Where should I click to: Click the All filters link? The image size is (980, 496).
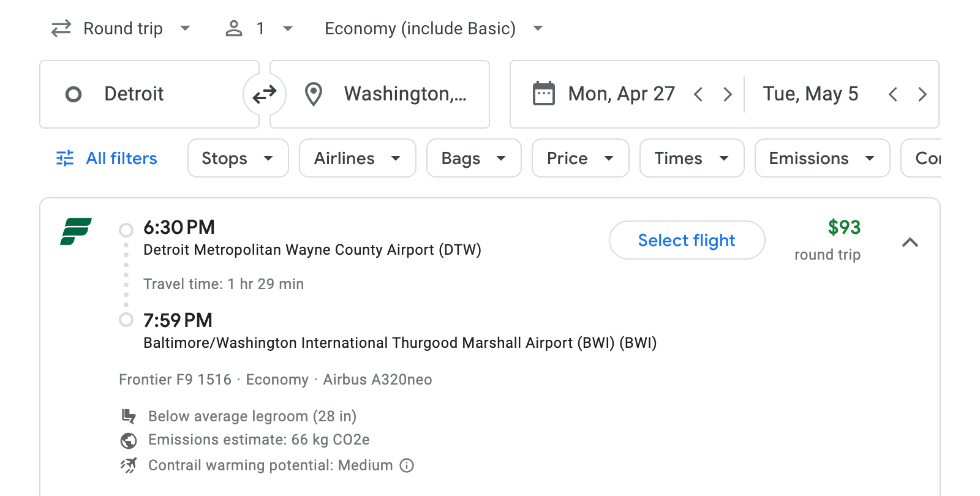coord(121,158)
